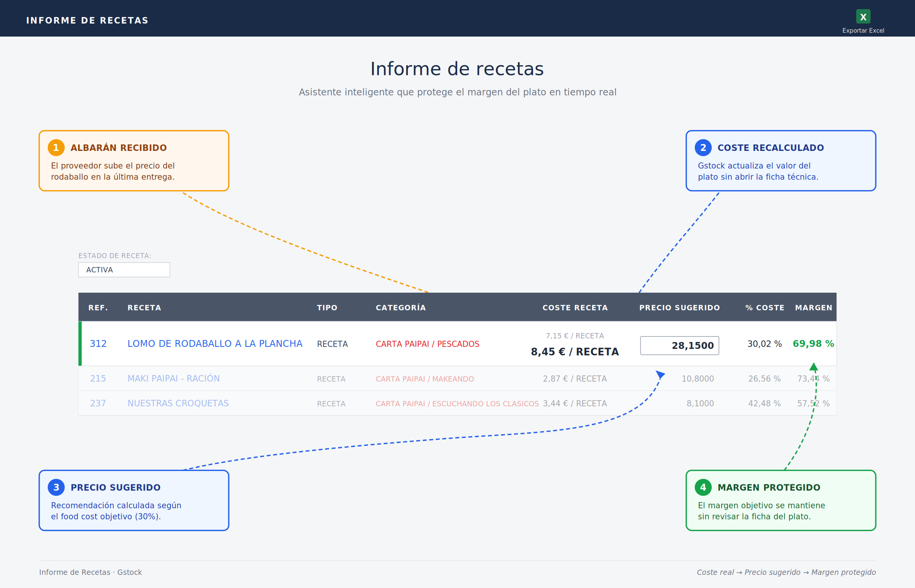The width and height of the screenshot is (915, 588).
Task: Click reference number 215
Action: (x=98, y=378)
